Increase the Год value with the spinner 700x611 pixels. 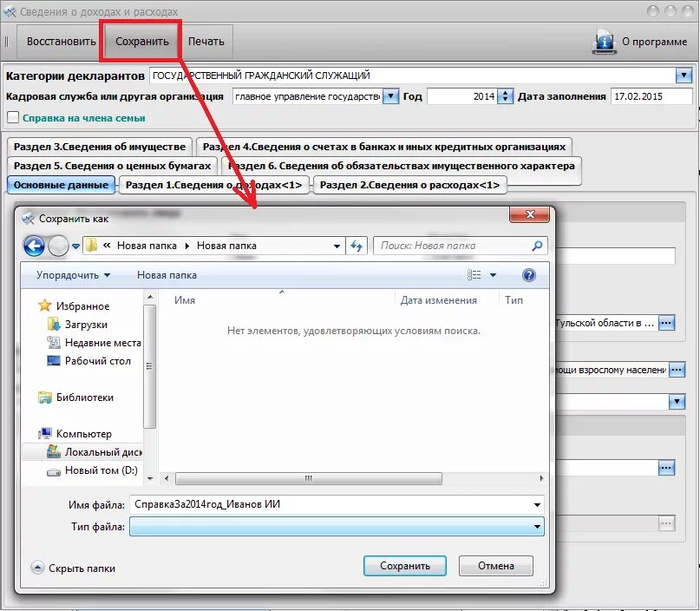(505, 93)
